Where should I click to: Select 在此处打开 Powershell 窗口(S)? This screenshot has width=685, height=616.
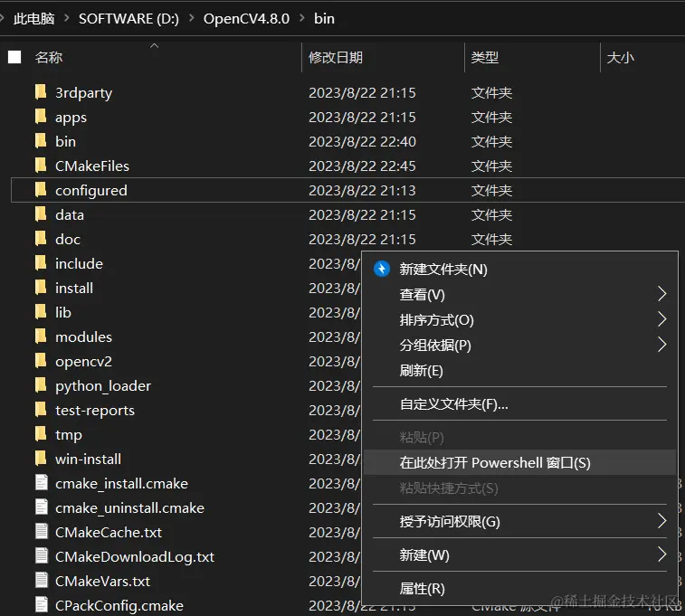pos(520,463)
